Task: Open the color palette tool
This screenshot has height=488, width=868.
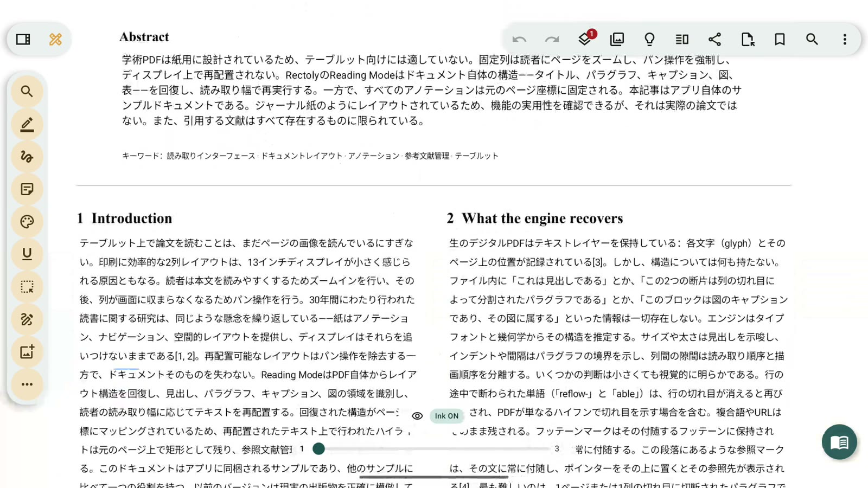Action: tap(27, 222)
